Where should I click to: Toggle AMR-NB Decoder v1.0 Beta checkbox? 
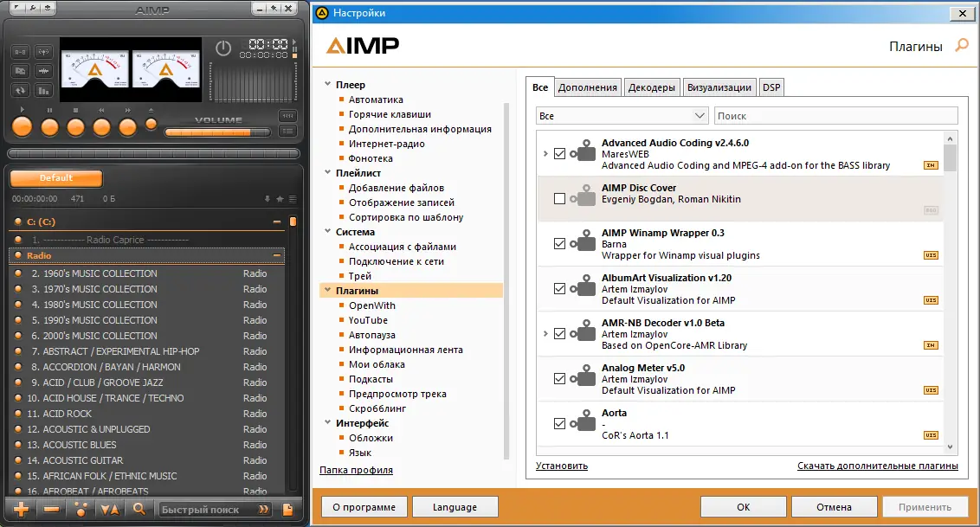(559, 333)
